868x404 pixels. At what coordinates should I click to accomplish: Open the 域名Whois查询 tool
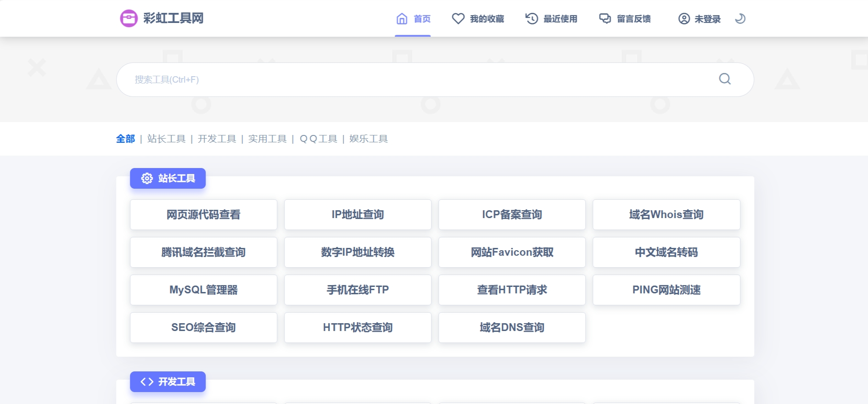(x=666, y=214)
